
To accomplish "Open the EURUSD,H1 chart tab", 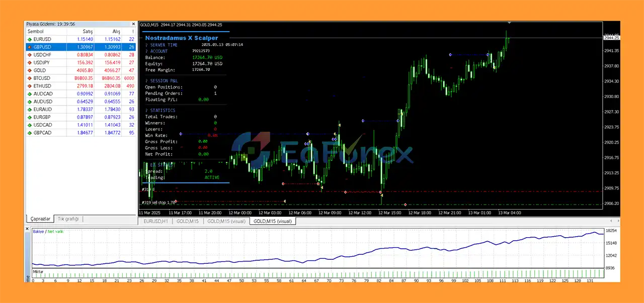I will point(155,221).
